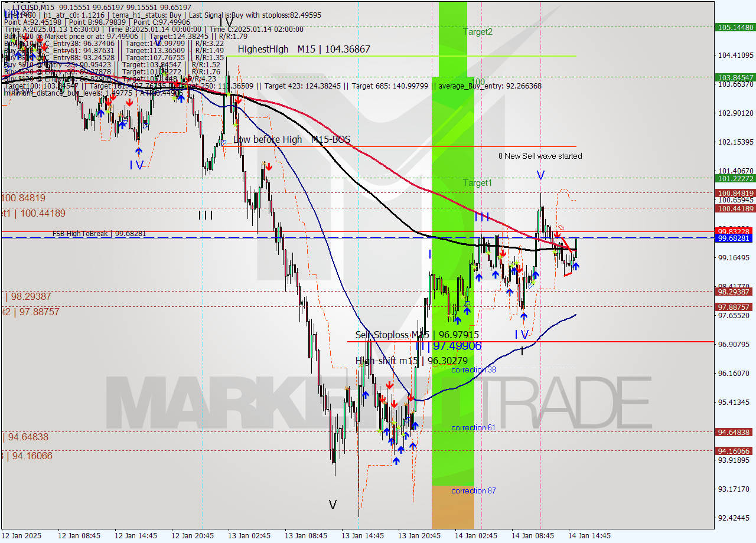Click the 'correction 38' label
756x543 pixels.
(474, 370)
